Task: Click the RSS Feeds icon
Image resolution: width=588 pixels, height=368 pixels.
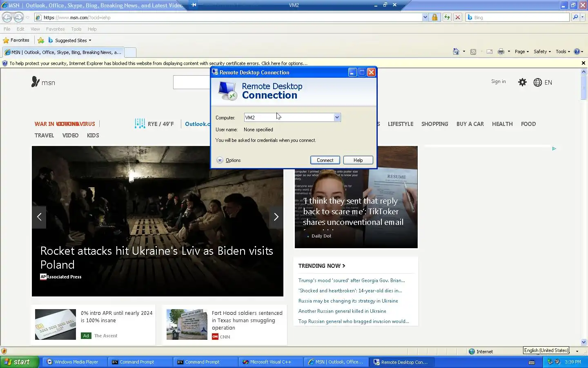Action: 473,52
